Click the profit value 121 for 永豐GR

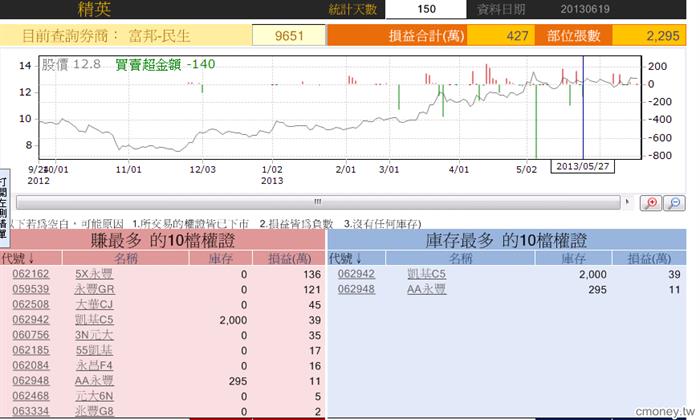click(312, 289)
